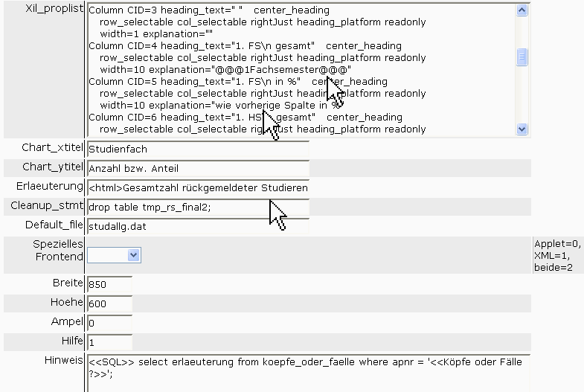The height and width of the screenshot is (392, 584).
Task: Select the Cleanup_stmt input field
Action: 197,207
